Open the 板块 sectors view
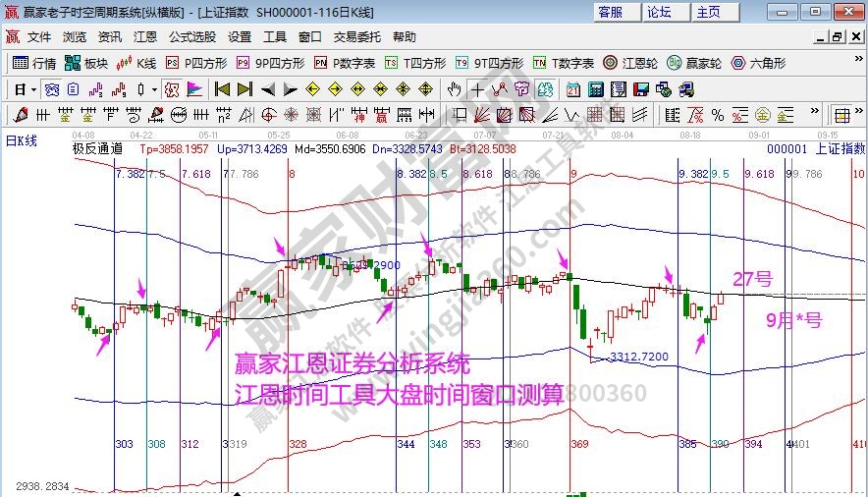Screen dimensions: 868x497 [85, 63]
